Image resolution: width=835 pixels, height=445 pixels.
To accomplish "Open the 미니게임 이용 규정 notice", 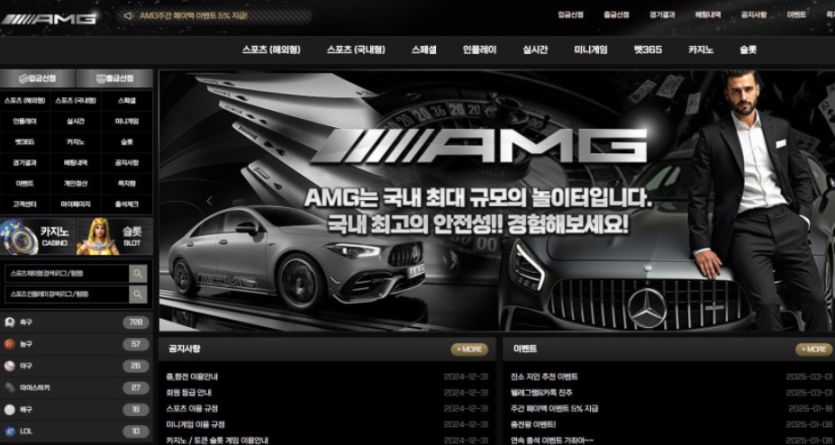I will click(195, 425).
